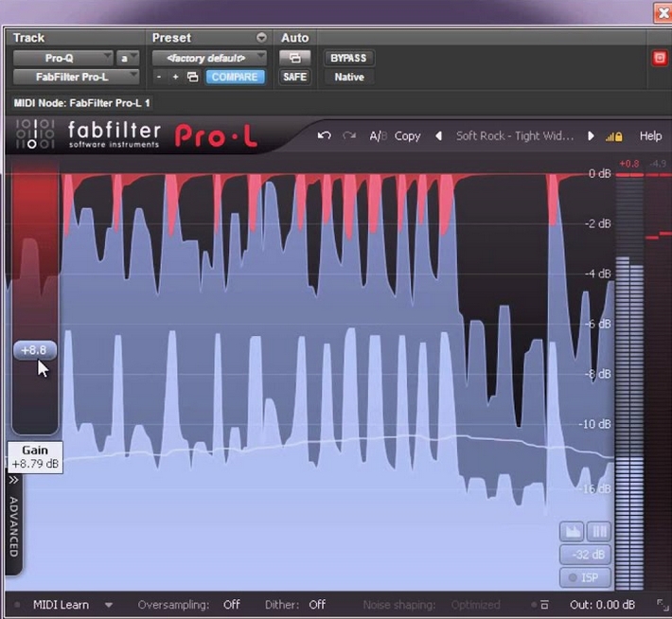Select the bars meter mode icon
Image resolution: width=672 pixels, height=619 pixels.
pyautogui.click(x=599, y=532)
